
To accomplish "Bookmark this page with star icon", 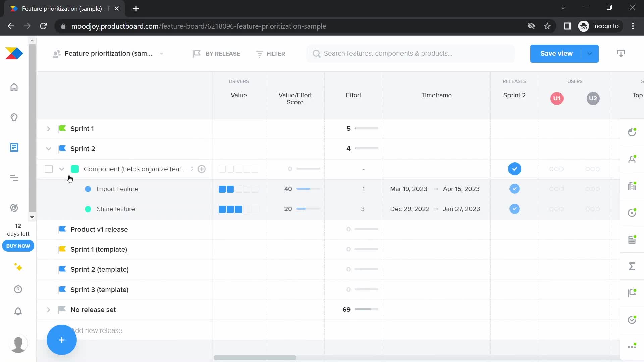I will (547, 26).
